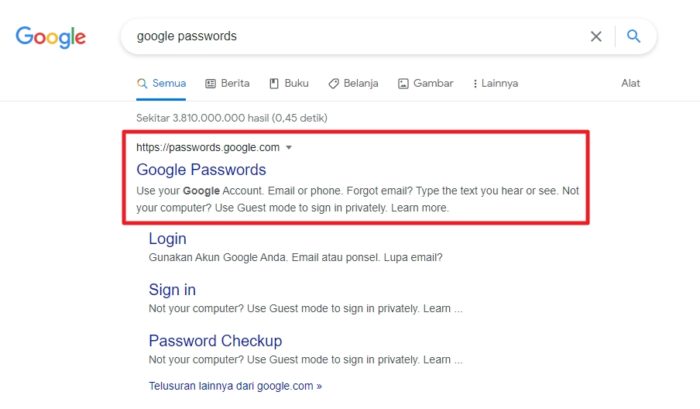Switch to the Gambar tab

coord(425,83)
